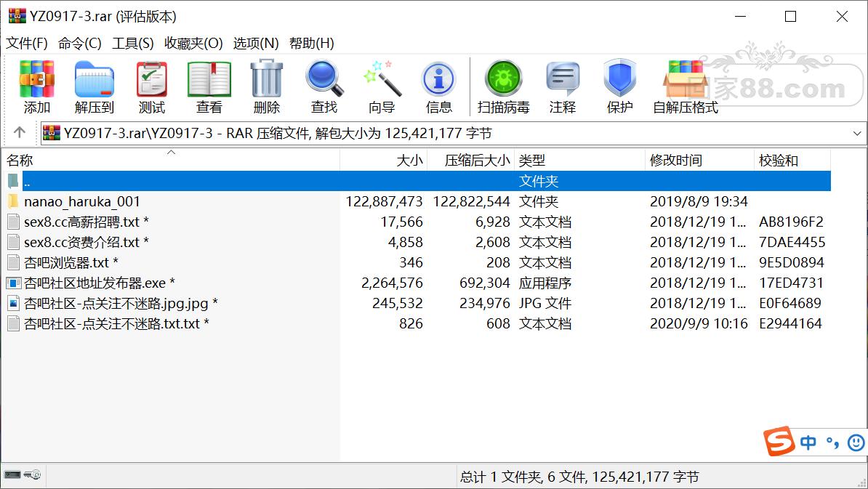Viewport: 868px width, 489px height.
Task: Go up one folder level arrow
Action: coord(20,132)
